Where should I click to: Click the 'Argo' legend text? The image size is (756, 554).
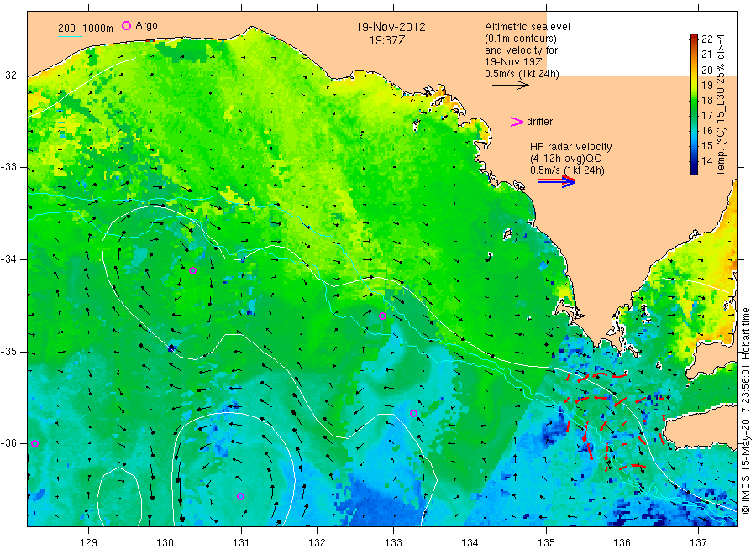tap(146, 25)
